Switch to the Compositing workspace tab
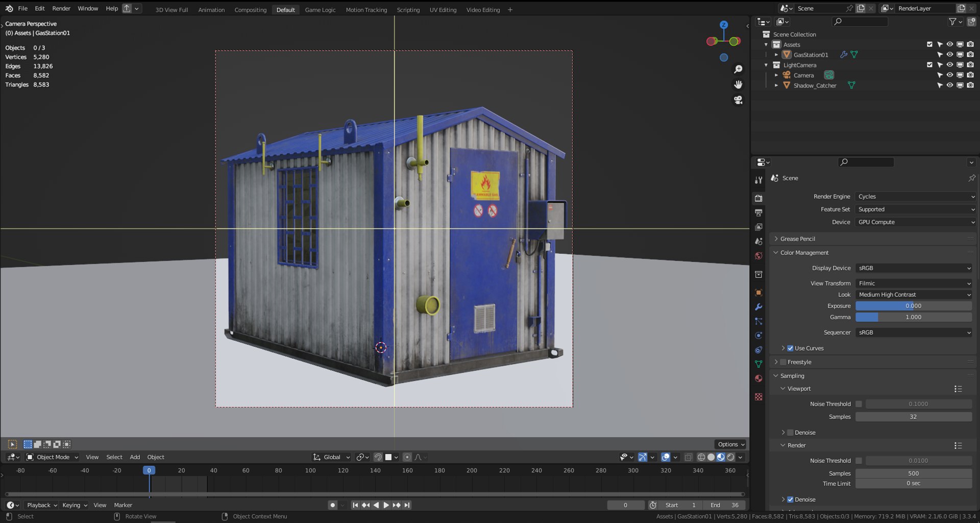This screenshot has height=523, width=980. coord(250,10)
